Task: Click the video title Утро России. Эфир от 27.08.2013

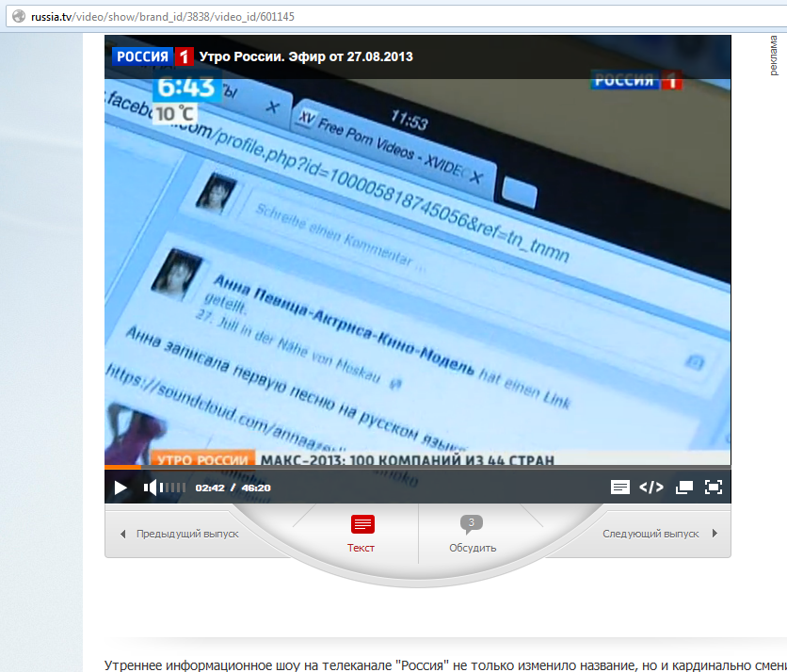Action: click(x=306, y=56)
